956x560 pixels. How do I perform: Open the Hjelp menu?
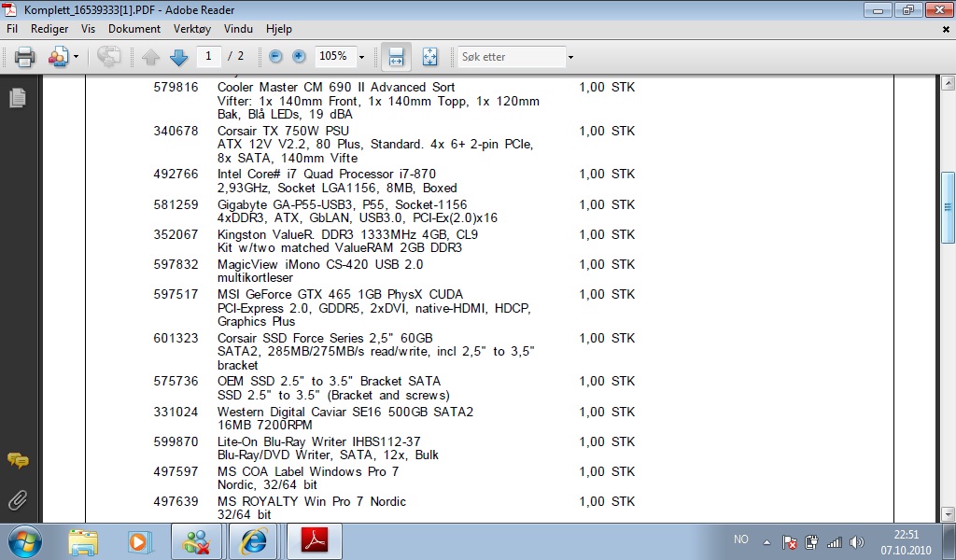(278, 29)
